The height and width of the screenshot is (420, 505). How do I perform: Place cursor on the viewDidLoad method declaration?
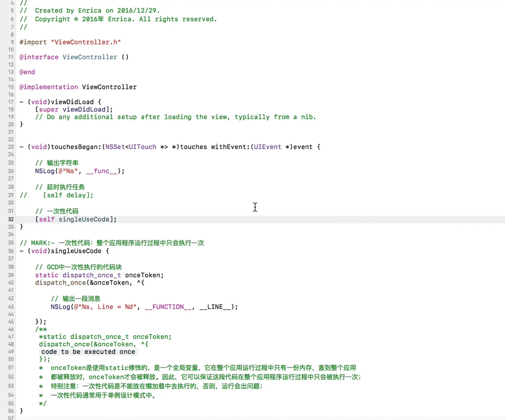pyautogui.click(x=61, y=102)
